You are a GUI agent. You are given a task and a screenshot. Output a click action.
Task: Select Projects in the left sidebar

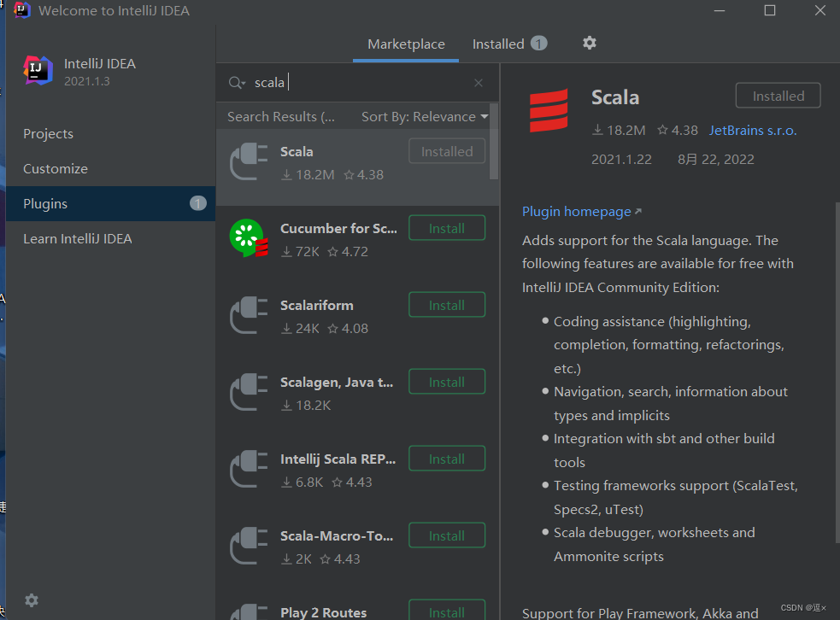(x=48, y=133)
